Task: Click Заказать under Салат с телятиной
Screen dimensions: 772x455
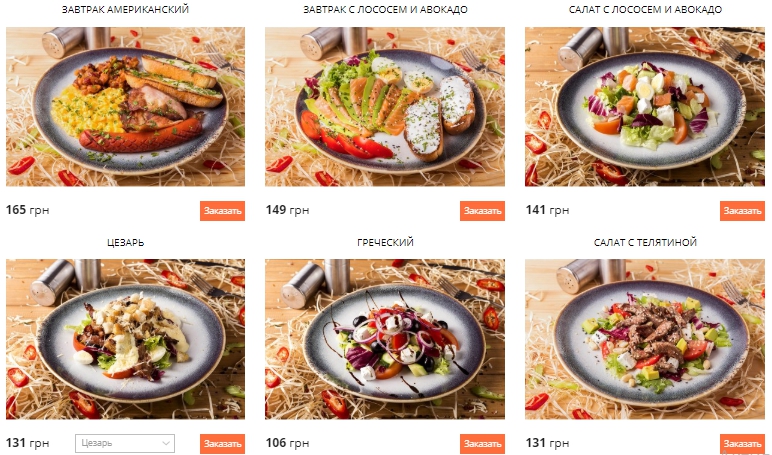Action: click(742, 443)
